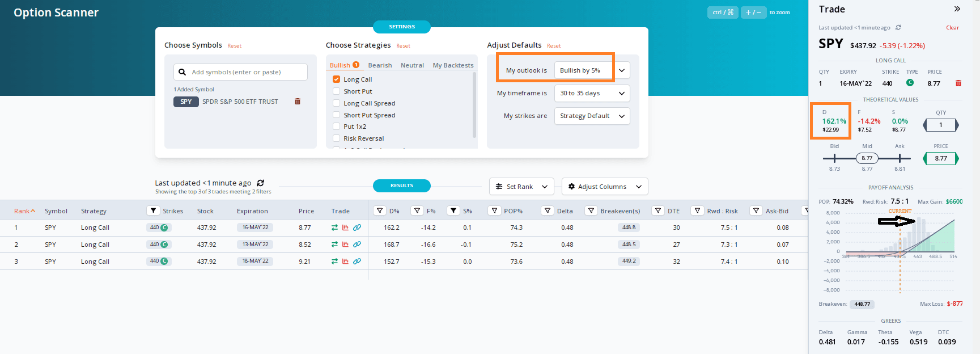Open the Strikes column filter
The height and width of the screenshot is (354, 980).
click(x=153, y=210)
